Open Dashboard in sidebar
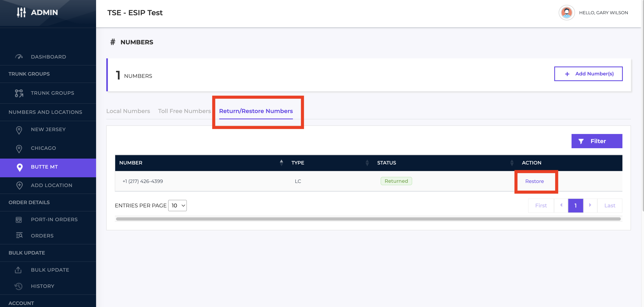Image resolution: width=644 pixels, height=307 pixels. click(48, 57)
